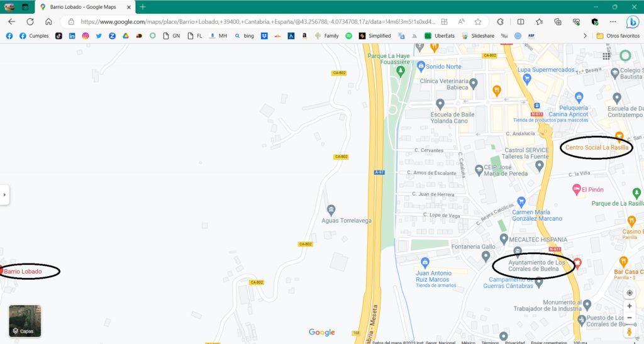This screenshot has height=344, width=644.
Task: View site information lock icon
Action: (x=71, y=22)
